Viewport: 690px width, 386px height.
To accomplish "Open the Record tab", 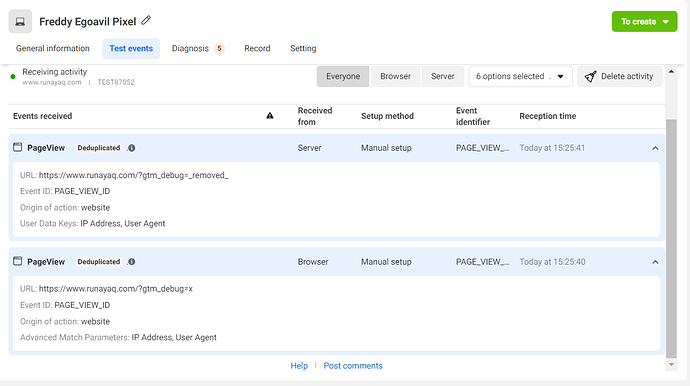I will click(x=257, y=48).
